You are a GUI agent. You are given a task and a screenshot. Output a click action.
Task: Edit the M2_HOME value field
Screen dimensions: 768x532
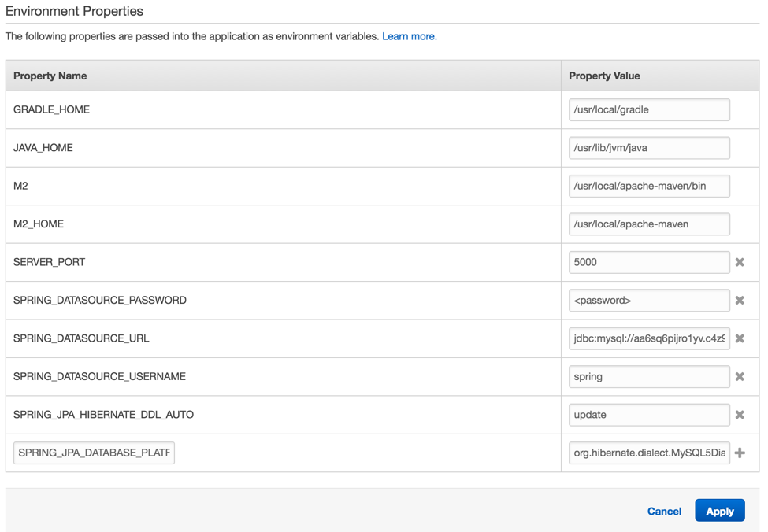[x=649, y=224]
